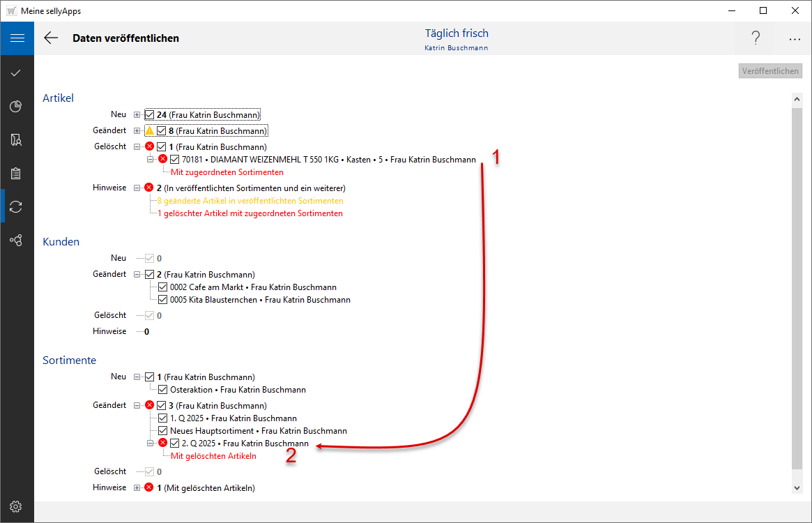Image resolution: width=812 pixels, height=523 pixels.
Task: Select the checkmark sidebar icon
Action: click(16, 73)
